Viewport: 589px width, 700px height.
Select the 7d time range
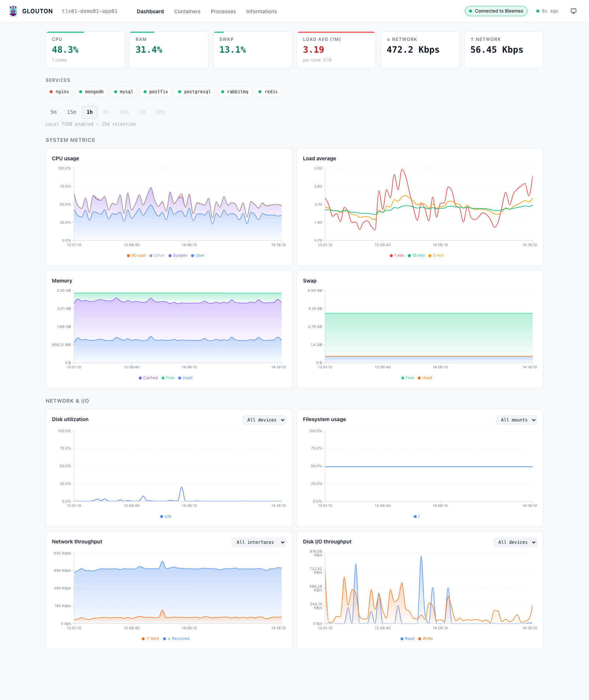click(x=142, y=112)
